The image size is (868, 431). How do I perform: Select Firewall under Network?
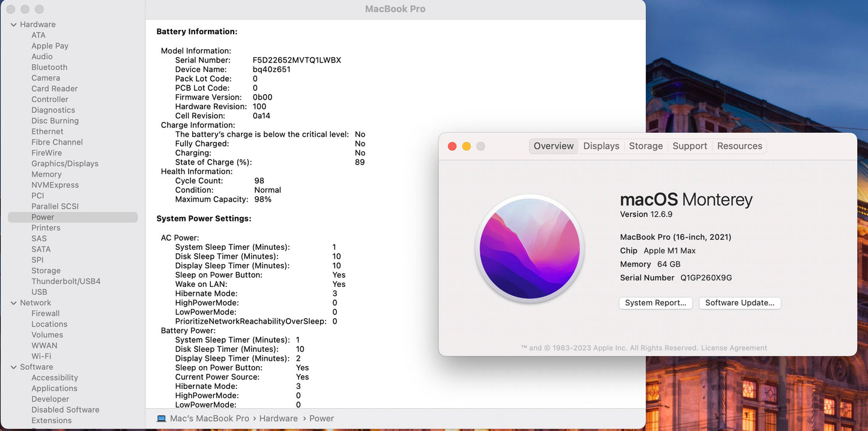(x=45, y=313)
